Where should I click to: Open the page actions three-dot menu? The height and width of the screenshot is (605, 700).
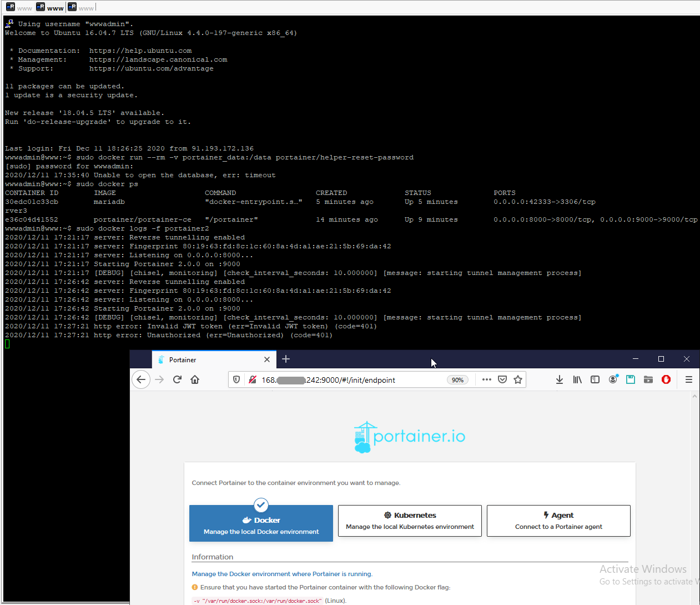[487, 379]
